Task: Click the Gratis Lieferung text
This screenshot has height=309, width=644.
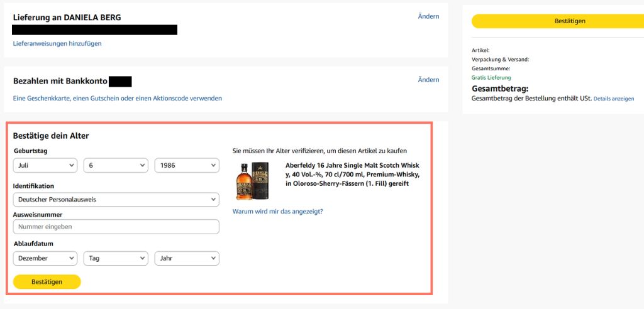Action: coord(491,77)
